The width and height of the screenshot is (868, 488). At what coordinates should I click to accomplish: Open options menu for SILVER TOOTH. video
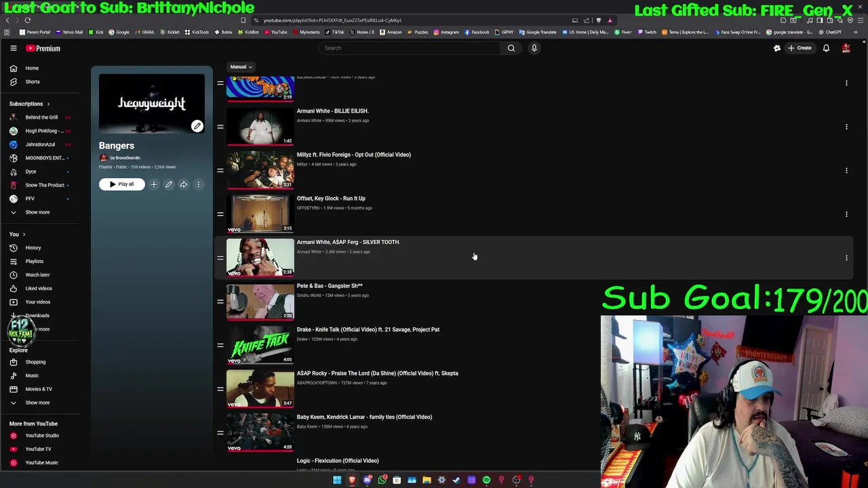pos(846,258)
